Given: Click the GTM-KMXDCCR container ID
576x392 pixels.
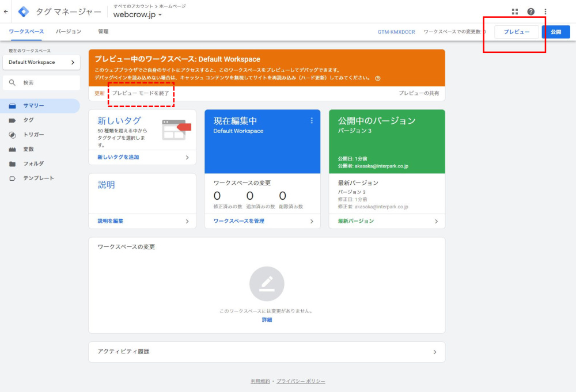Looking at the screenshot, I should [396, 32].
